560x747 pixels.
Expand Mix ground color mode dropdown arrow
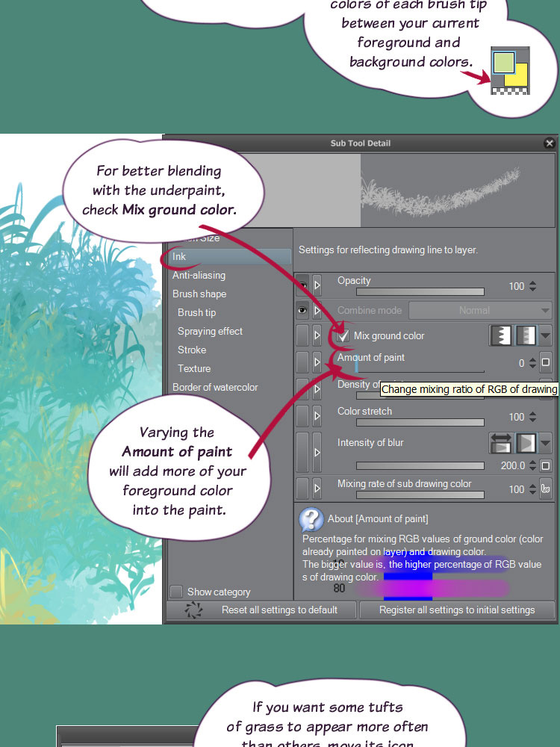pyautogui.click(x=546, y=336)
